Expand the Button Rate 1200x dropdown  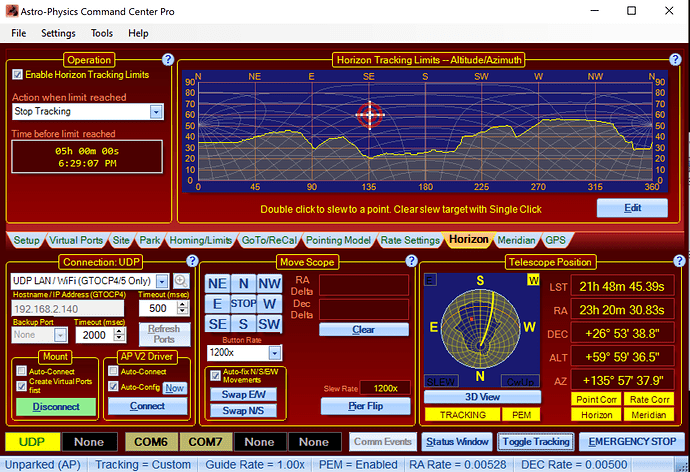(x=275, y=353)
